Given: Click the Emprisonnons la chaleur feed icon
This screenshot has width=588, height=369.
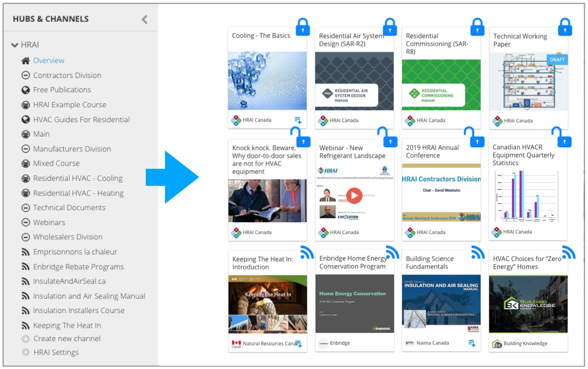Looking at the screenshot, I should coord(26,252).
